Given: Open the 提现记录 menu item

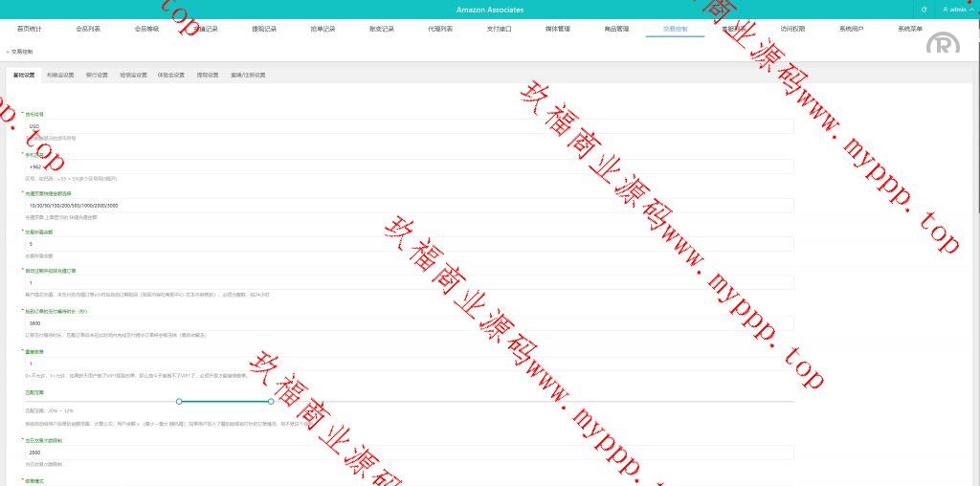Looking at the screenshot, I should click(264, 30).
